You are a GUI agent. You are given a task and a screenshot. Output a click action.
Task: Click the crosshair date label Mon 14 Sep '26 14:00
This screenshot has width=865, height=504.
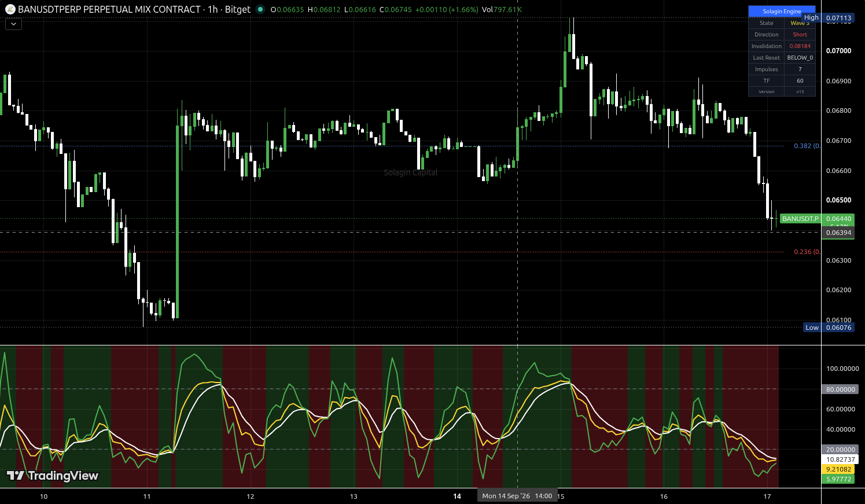click(x=517, y=496)
